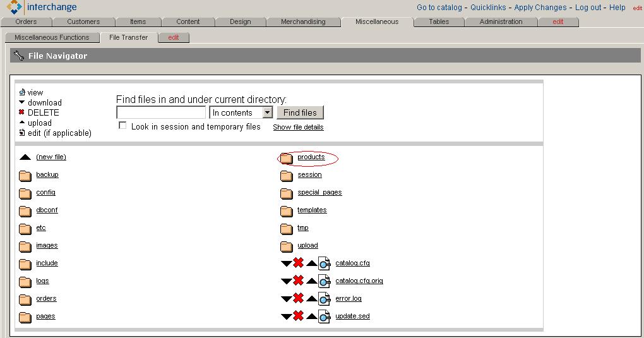Screen dimensions: 644x338
Task: Open the update.sed file link
Action: click(352, 317)
